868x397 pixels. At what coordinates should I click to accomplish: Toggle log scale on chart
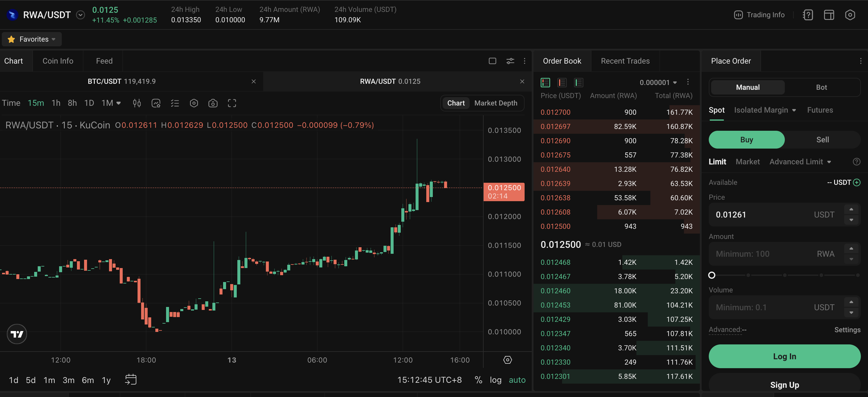pyautogui.click(x=495, y=380)
